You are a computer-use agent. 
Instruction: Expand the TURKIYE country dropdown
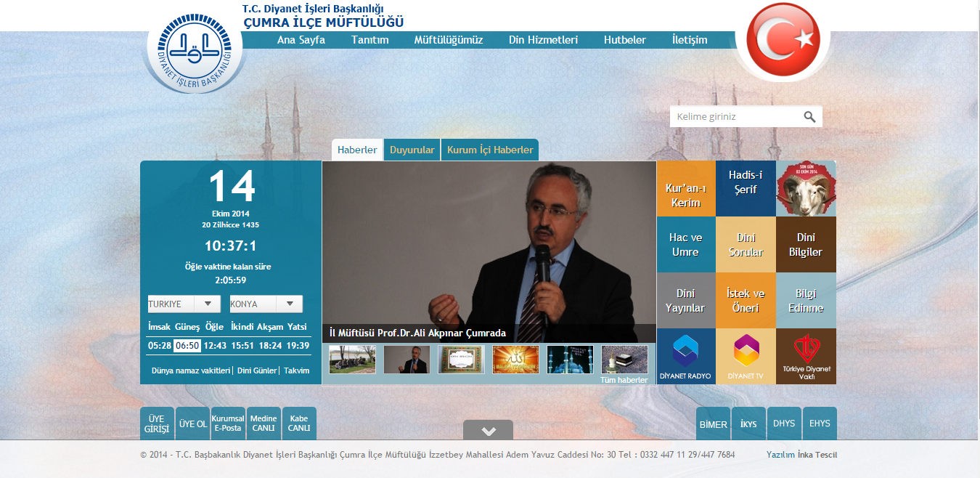(x=208, y=304)
